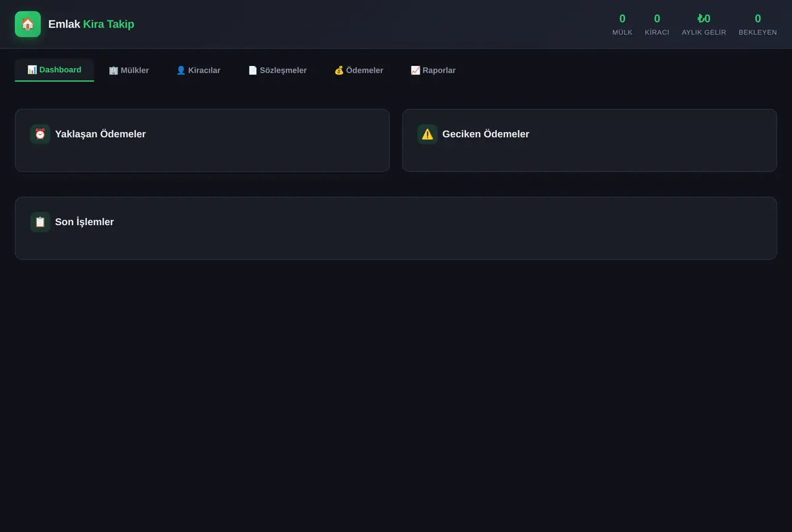The width and height of the screenshot is (792, 532).
Task: Click the warning triangle icon beside Geciken Ödemeler
Action: point(428,134)
